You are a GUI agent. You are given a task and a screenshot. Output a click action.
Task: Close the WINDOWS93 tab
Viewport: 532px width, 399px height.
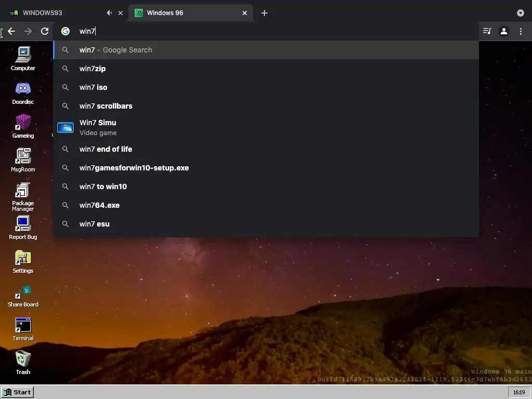(x=121, y=13)
